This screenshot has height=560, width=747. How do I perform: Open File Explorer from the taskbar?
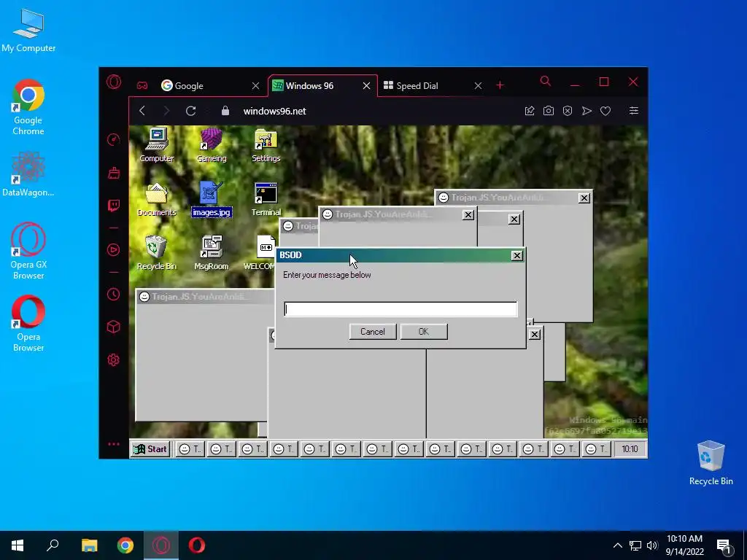pyautogui.click(x=89, y=545)
